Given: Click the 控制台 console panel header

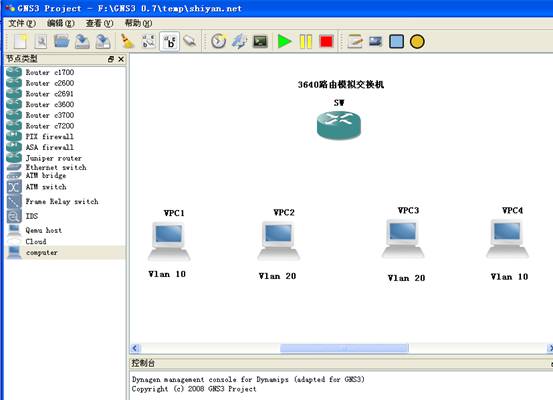Looking at the screenshot, I should click(341, 363).
